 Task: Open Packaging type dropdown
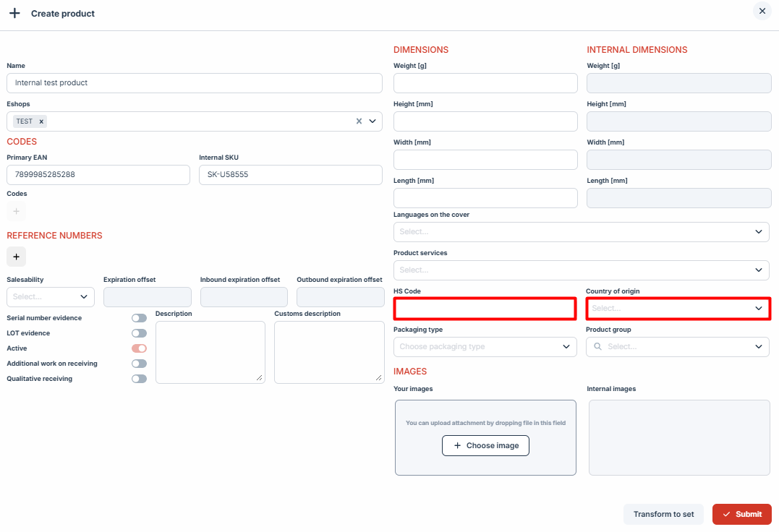pyautogui.click(x=485, y=347)
